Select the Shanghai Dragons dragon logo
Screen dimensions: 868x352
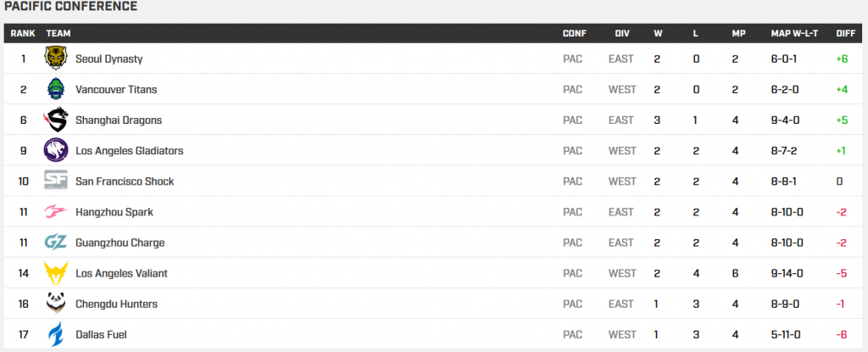pos(56,120)
